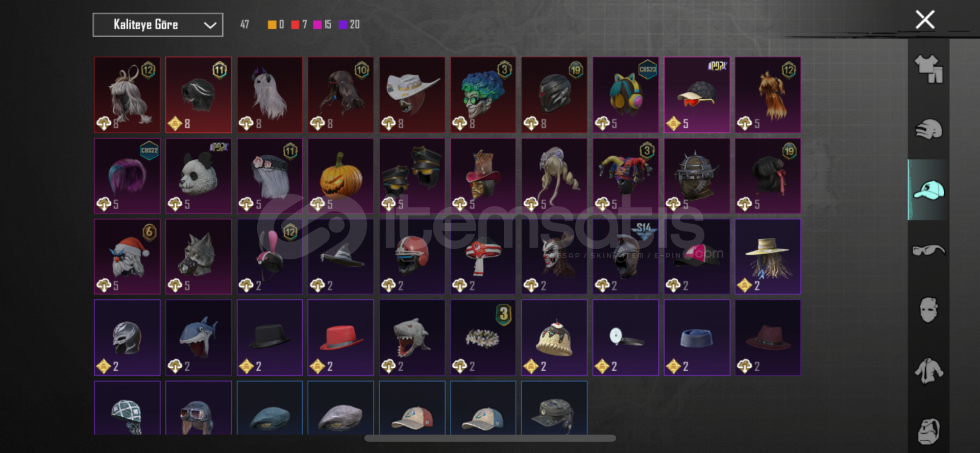This screenshot has width=980, height=453.
Task: Select the green-faced joker hair item
Action: click(x=483, y=95)
